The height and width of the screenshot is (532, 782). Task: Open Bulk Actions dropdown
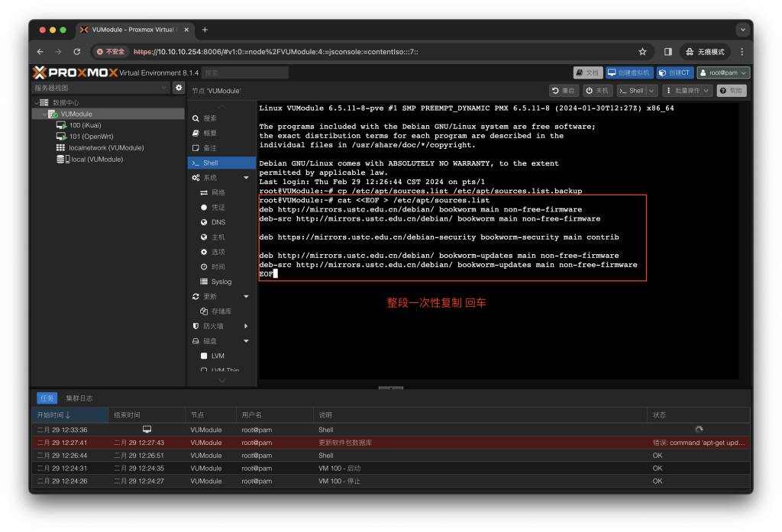click(687, 91)
